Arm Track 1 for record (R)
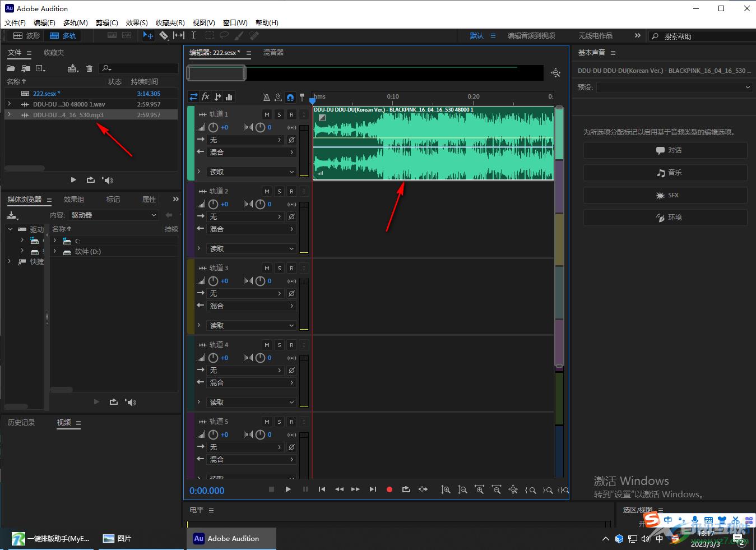756x550 pixels. coord(291,114)
